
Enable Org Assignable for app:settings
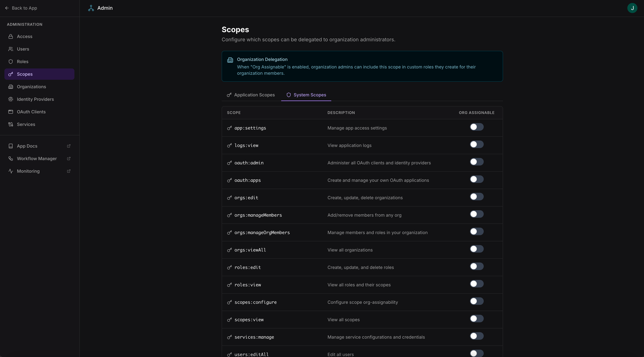pos(476,127)
